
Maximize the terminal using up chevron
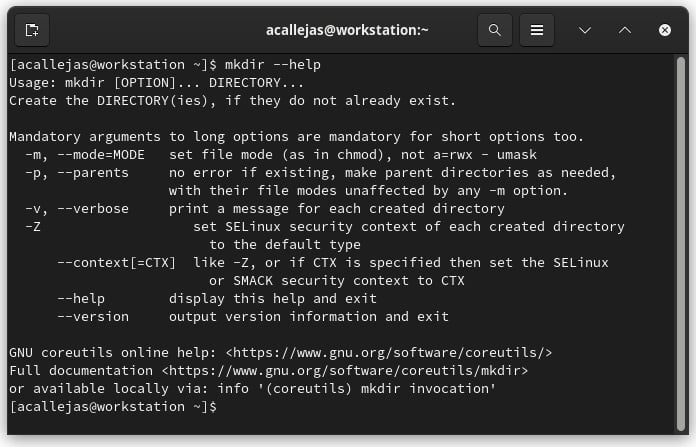point(625,30)
